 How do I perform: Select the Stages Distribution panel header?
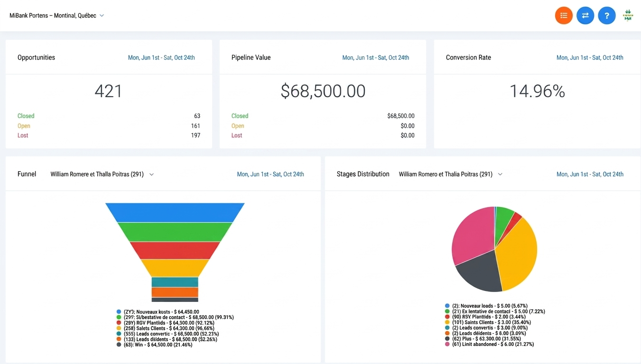[x=362, y=174]
